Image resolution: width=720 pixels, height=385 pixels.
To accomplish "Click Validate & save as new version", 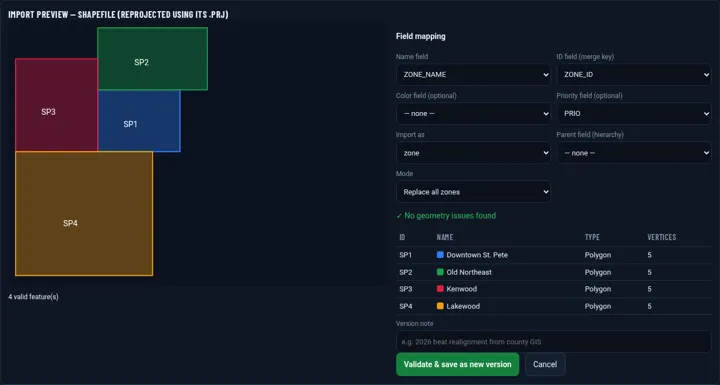I will 457,364.
